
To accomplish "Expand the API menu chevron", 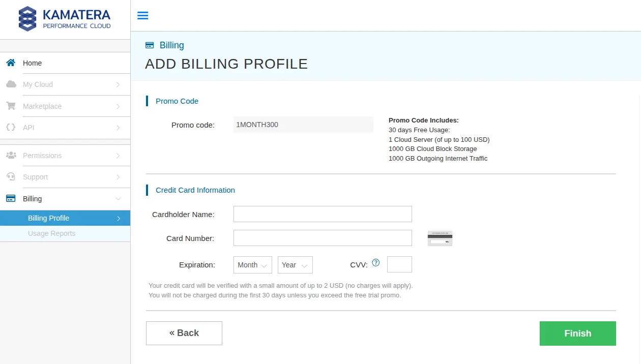I will click(118, 128).
